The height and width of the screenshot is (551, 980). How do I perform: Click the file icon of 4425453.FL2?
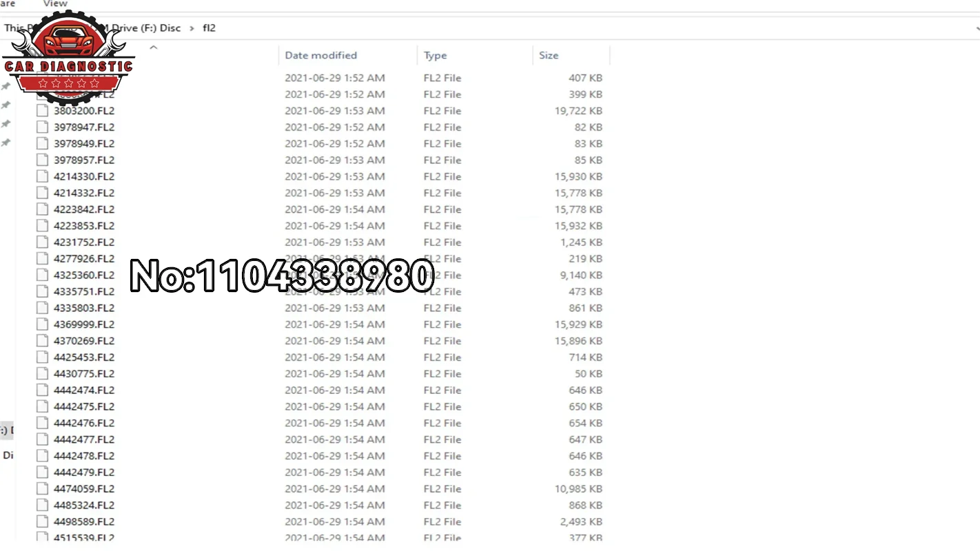point(43,357)
